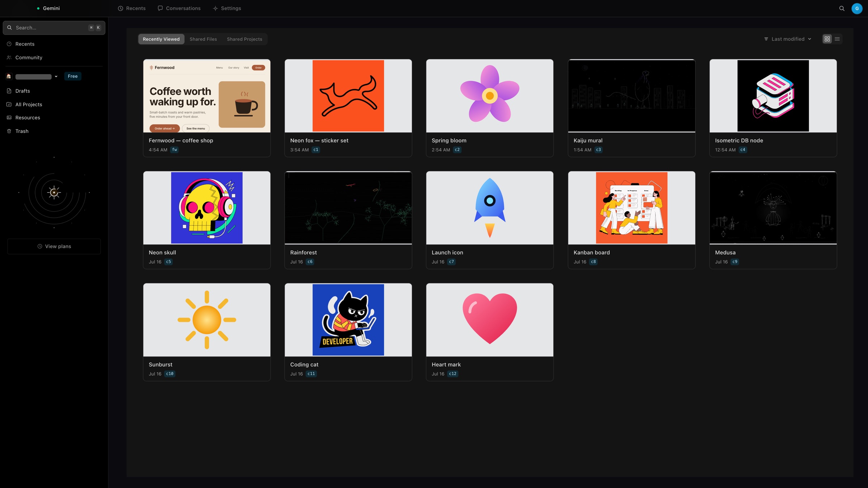Viewport: 868px width, 488px height.
Task: Open Recents in the top navigation
Action: point(132,8)
